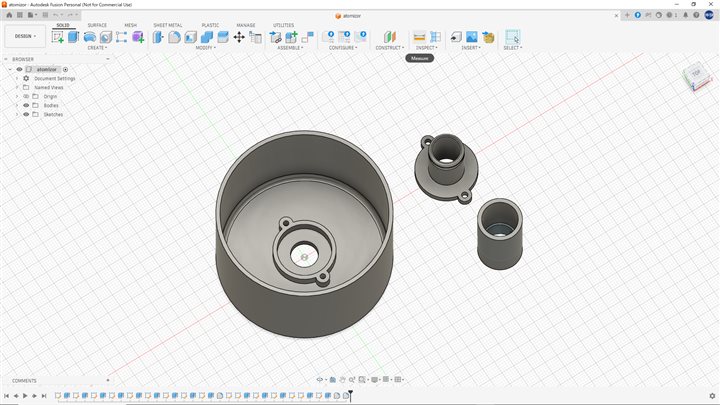Viewport: 720px width, 405px height.
Task: Select the Revolve tool
Action: 90,37
